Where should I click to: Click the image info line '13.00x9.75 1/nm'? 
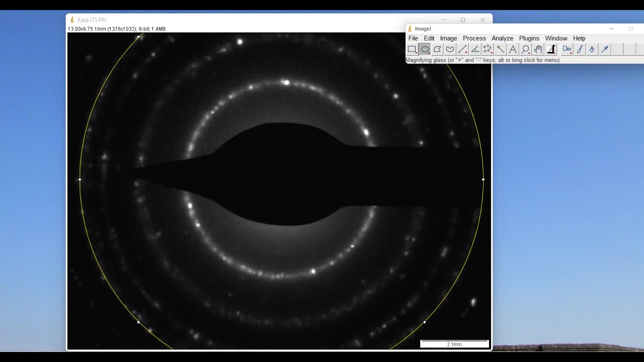pyautogui.click(x=117, y=29)
